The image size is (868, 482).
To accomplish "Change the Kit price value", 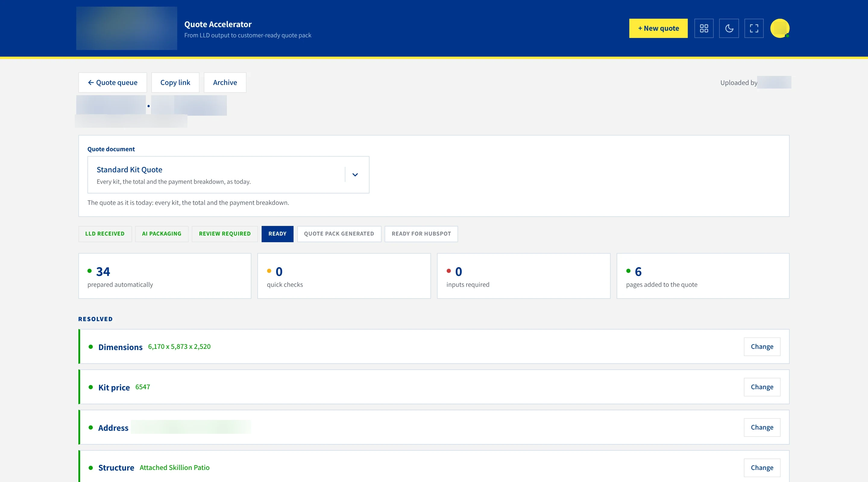I will click(762, 387).
